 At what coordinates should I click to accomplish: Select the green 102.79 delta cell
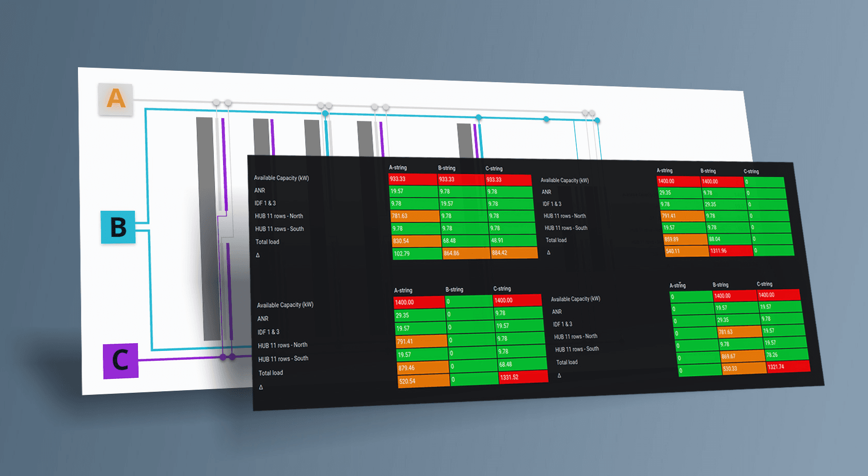click(417, 254)
